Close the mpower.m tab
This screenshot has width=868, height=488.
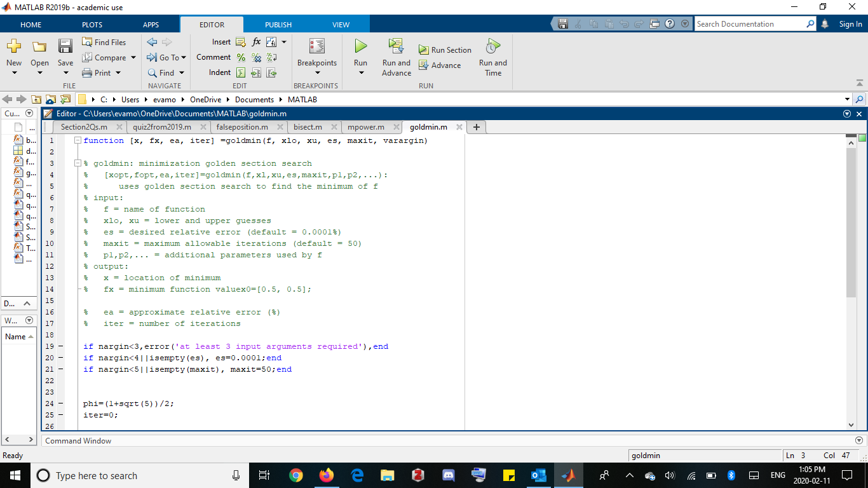tap(397, 127)
